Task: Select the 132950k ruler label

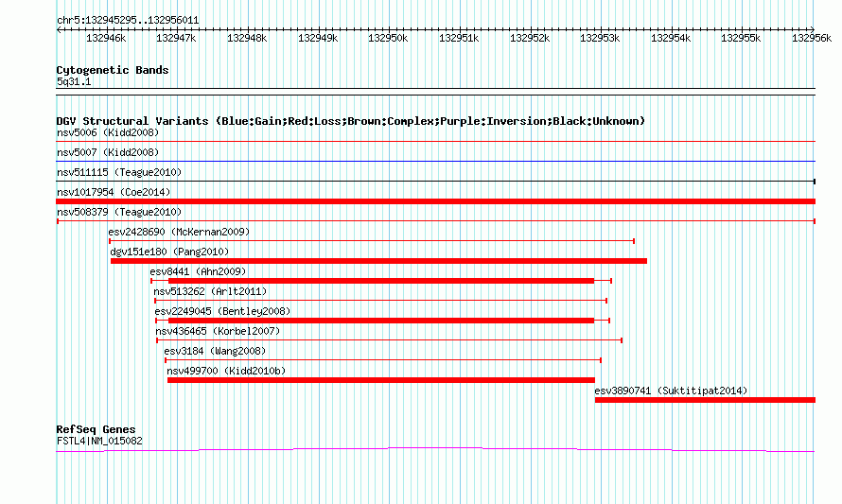Action: pyautogui.click(x=388, y=38)
